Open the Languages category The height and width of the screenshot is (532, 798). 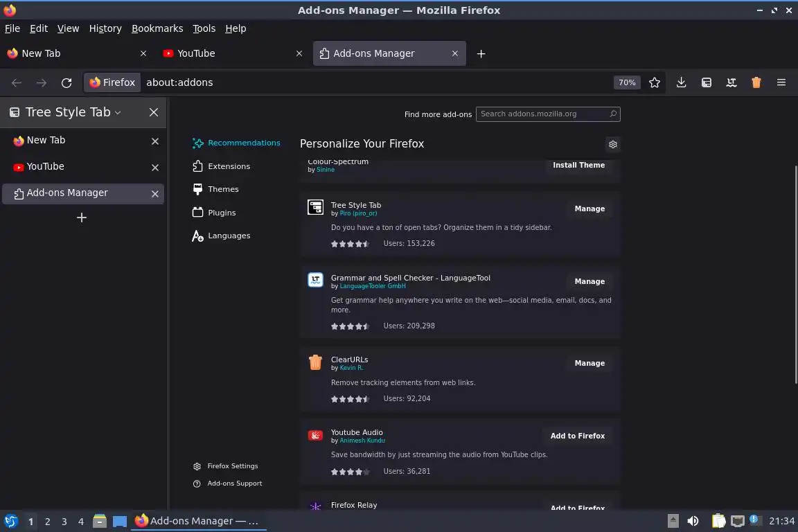tap(222, 236)
